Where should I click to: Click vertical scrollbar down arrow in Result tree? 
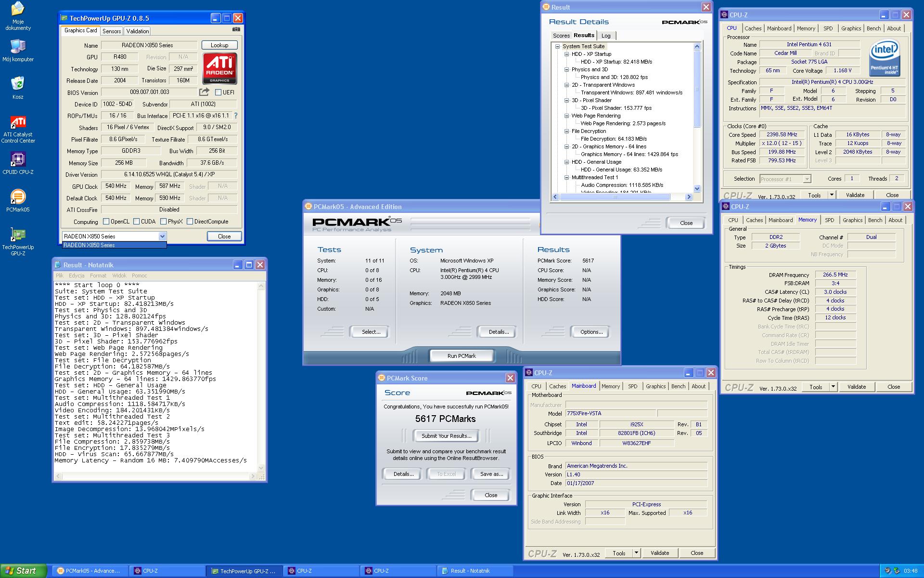point(697,189)
